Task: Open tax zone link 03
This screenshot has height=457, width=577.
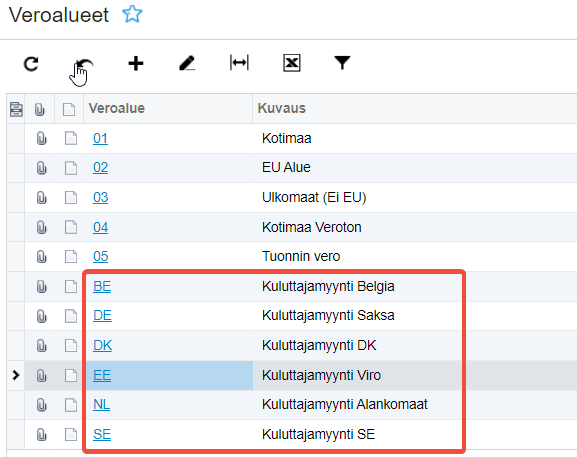Action: pyautogui.click(x=100, y=198)
